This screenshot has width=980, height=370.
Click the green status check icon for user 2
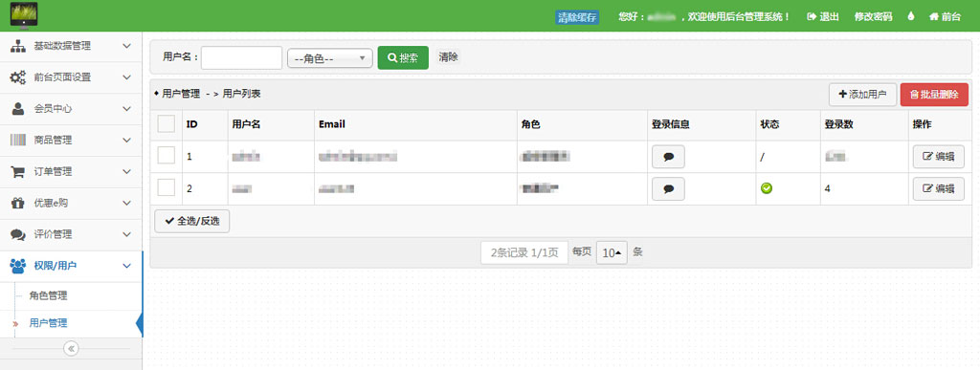[x=767, y=187]
